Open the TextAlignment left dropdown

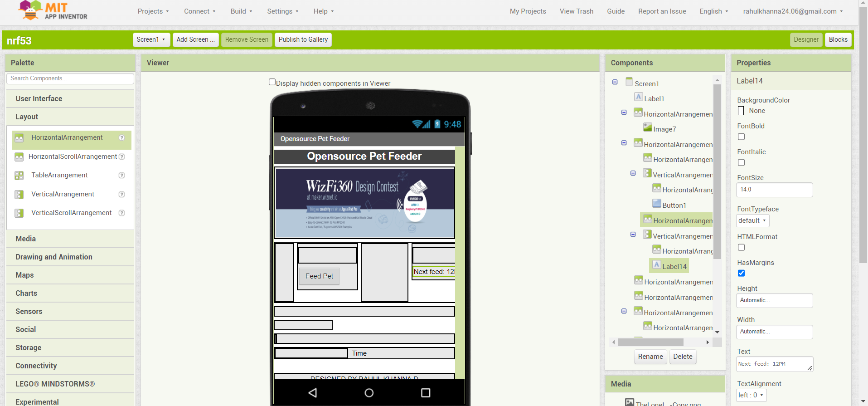[x=751, y=395]
